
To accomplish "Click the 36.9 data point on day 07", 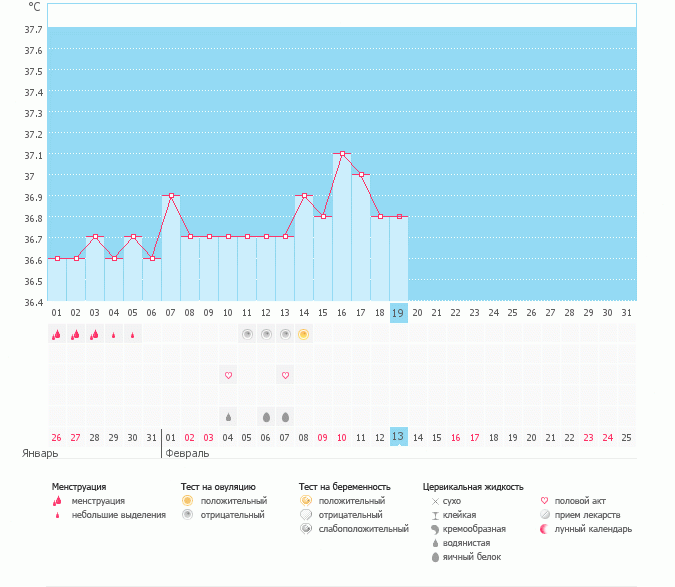I will coord(171,196).
